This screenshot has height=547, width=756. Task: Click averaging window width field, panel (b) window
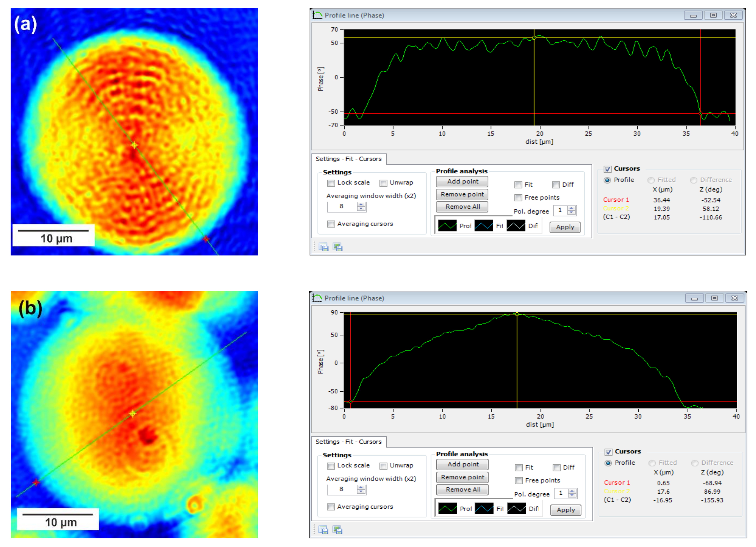click(x=342, y=489)
